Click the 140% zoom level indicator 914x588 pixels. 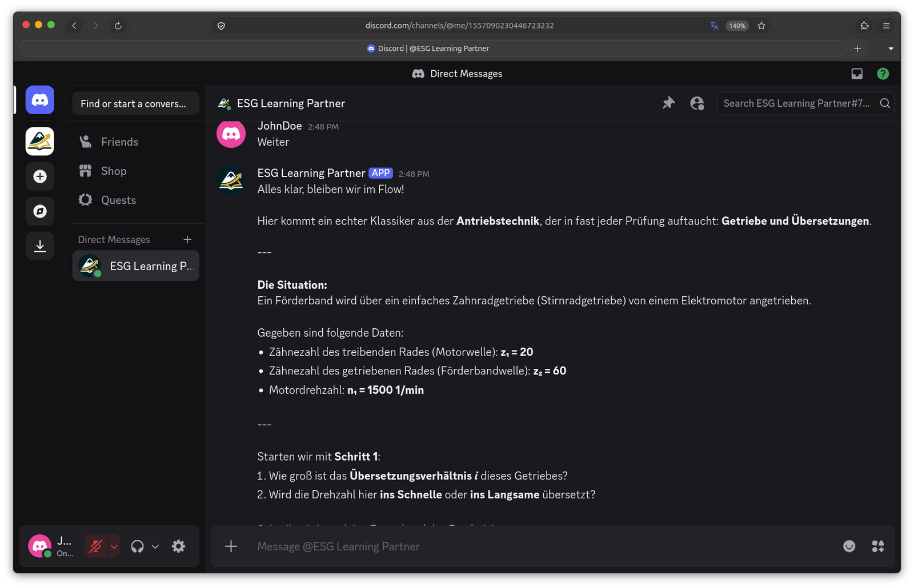click(x=737, y=26)
